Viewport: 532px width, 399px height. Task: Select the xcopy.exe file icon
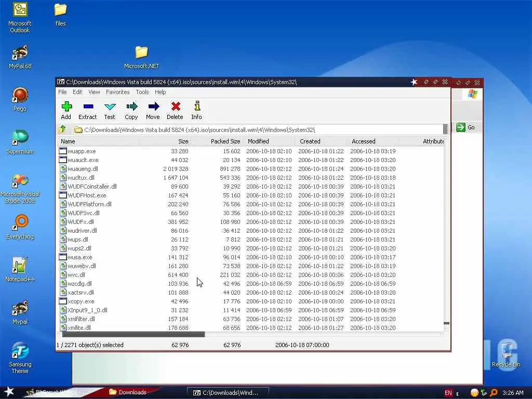(x=63, y=301)
